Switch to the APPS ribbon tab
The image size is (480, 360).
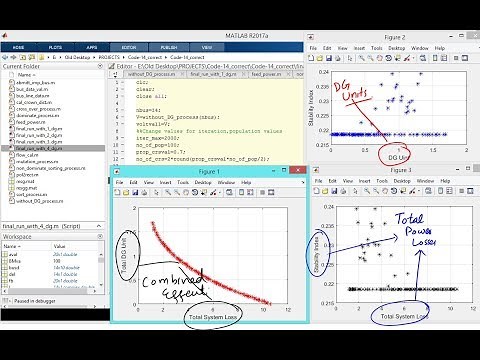pyautogui.click(x=92, y=47)
